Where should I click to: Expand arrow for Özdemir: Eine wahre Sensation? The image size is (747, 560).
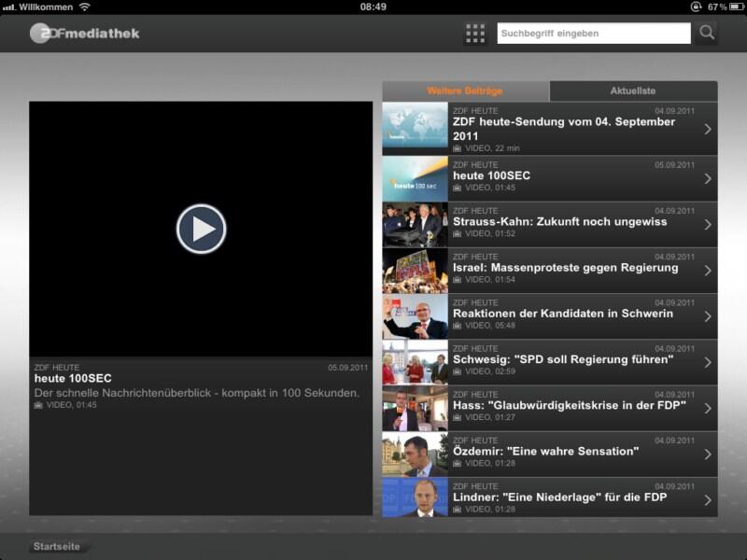(708, 455)
